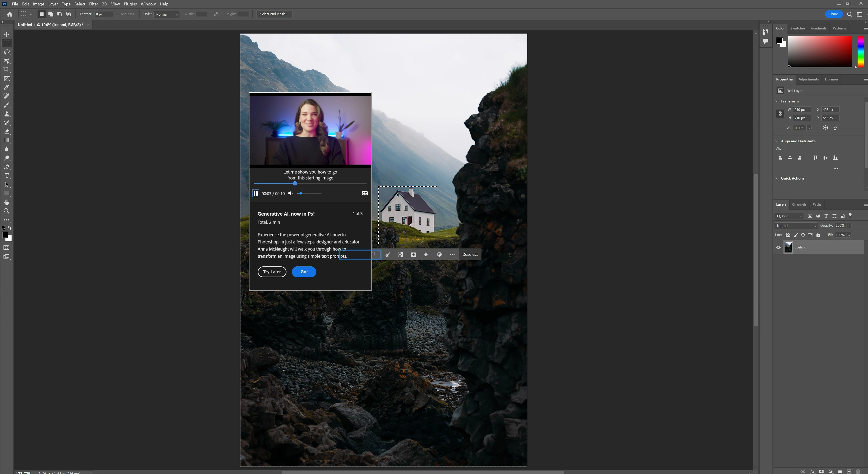Image resolution: width=868 pixels, height=474 pixels.
Task: Select the Lasso tool
Action: click(x=7, y=52)
